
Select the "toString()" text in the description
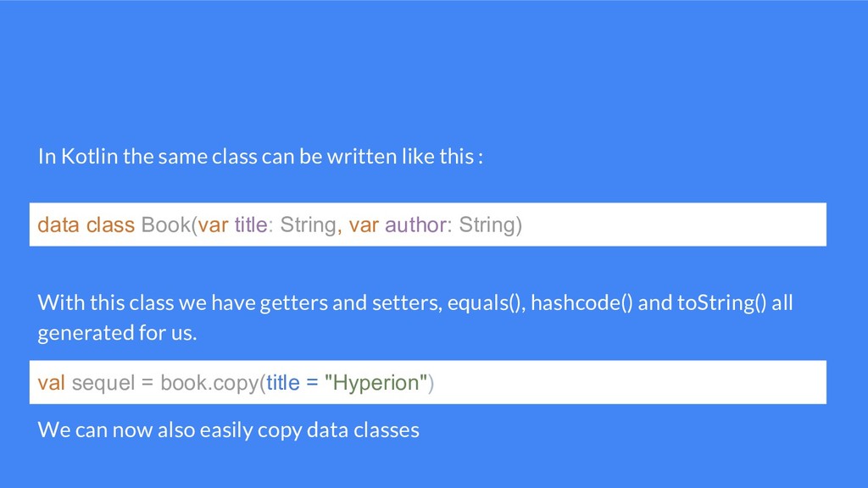coord(722,303)
